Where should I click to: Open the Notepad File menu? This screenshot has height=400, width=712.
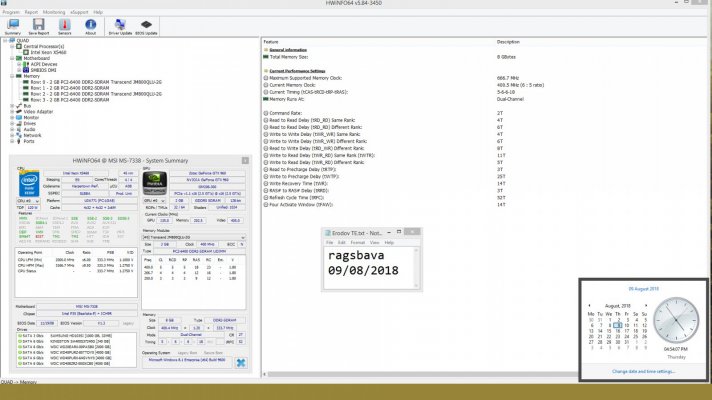pyautogui.click(x=329, y=243)
